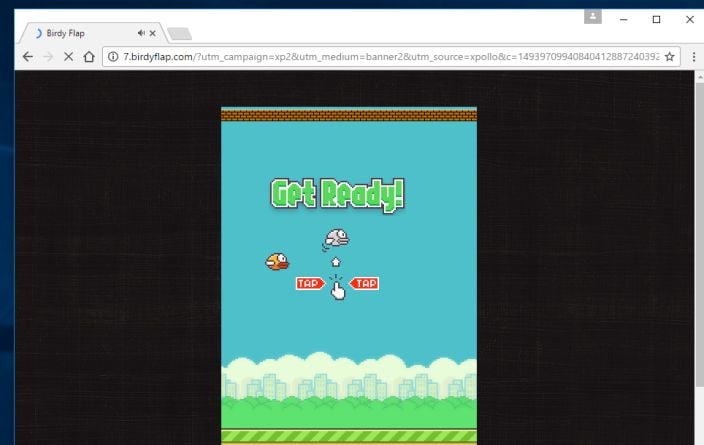Open the browser home page

coord(89,57)
